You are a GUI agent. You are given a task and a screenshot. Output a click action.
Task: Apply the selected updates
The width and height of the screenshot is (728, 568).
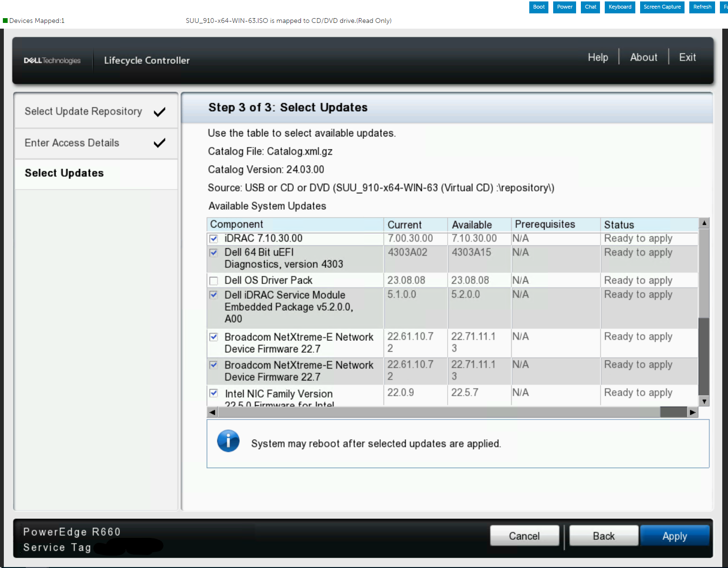[674, 536]
